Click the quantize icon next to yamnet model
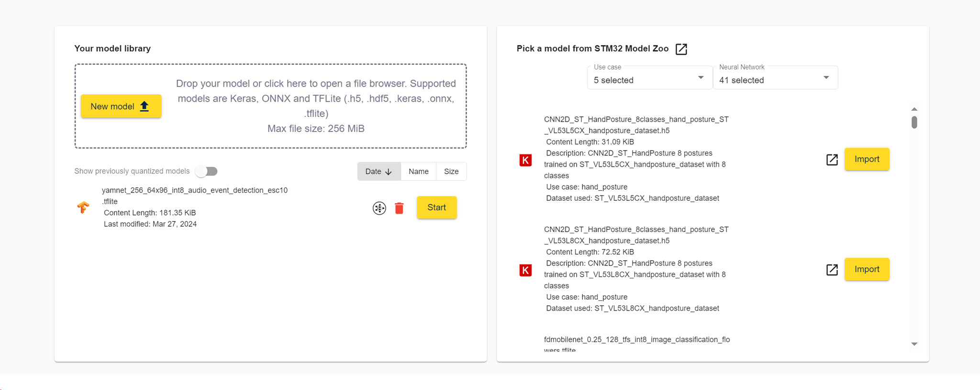This screenshot has height=390, width=980. (x=379, y=208)
